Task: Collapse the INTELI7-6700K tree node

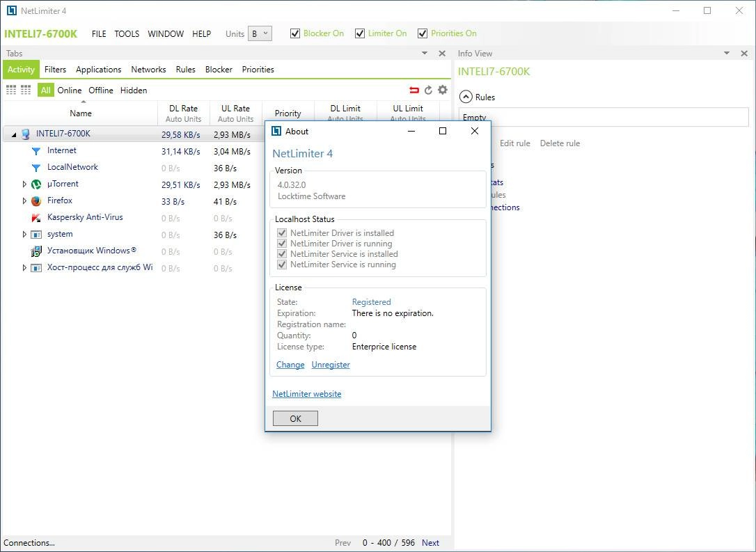Action: click(x=14, y=134)
